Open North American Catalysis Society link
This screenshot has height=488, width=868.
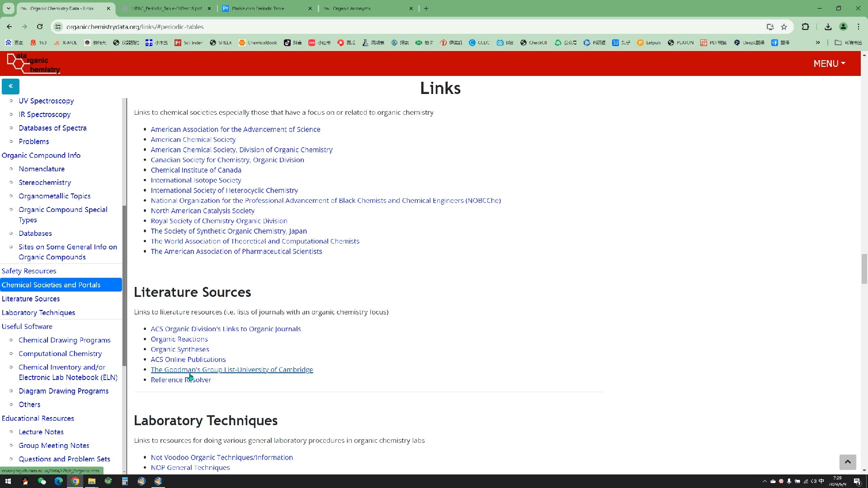coord(203,211)
